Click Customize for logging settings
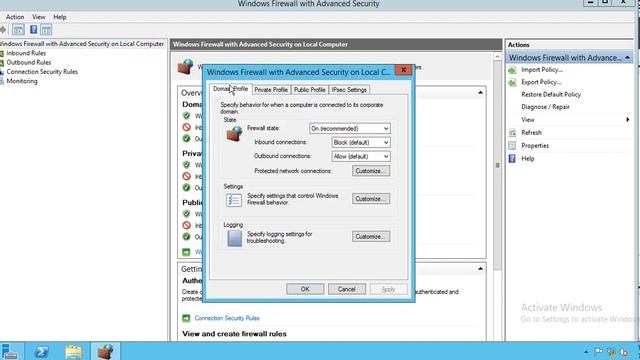This screenshot has width=640, height=360. [371, 237]
